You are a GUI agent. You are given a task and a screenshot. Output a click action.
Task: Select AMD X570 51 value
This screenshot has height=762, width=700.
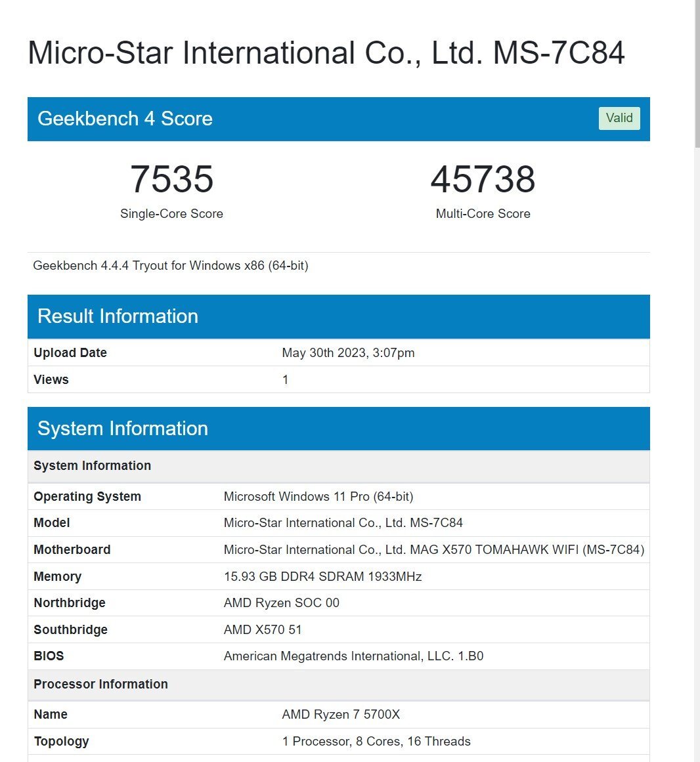[x=263, y=629]
